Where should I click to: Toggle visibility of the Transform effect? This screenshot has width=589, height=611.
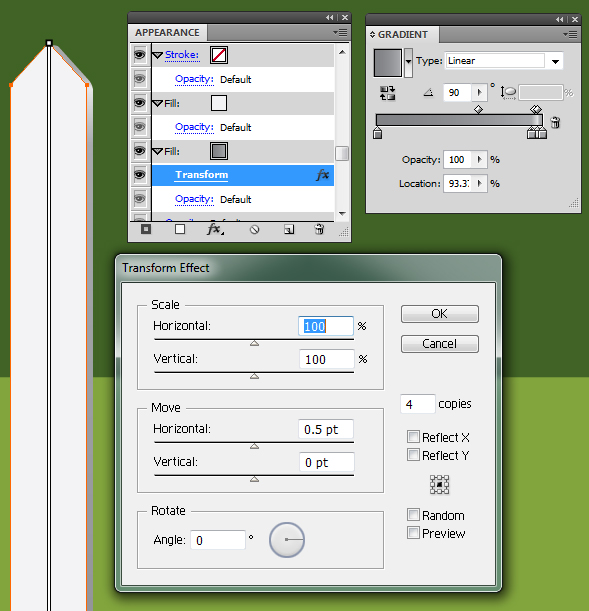click(139, 175)
